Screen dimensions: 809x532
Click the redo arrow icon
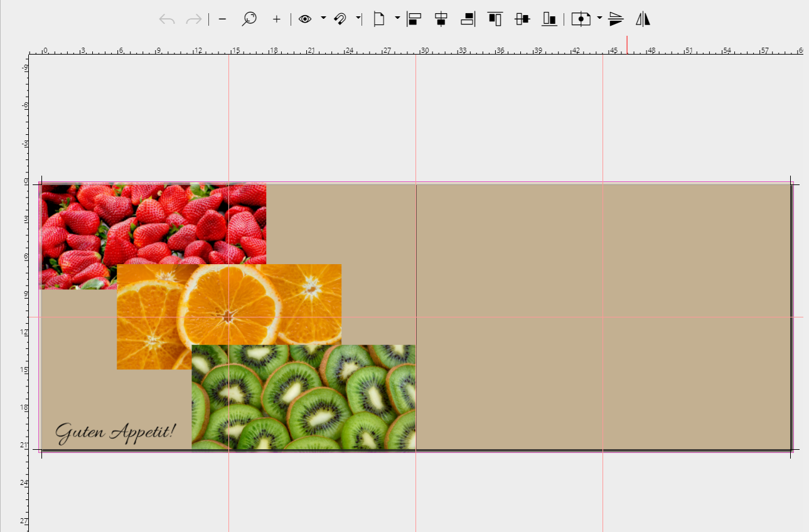coord(194,19)
